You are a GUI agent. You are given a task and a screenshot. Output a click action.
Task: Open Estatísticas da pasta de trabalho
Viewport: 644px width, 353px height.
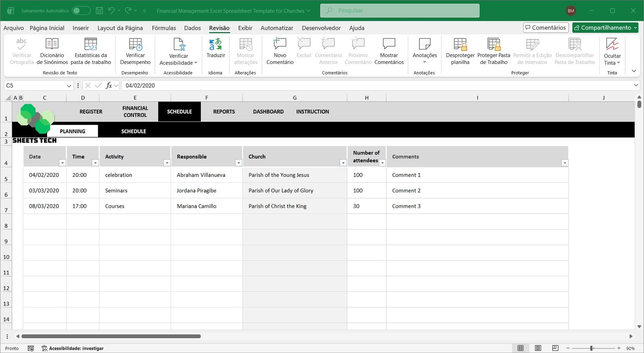91,44
